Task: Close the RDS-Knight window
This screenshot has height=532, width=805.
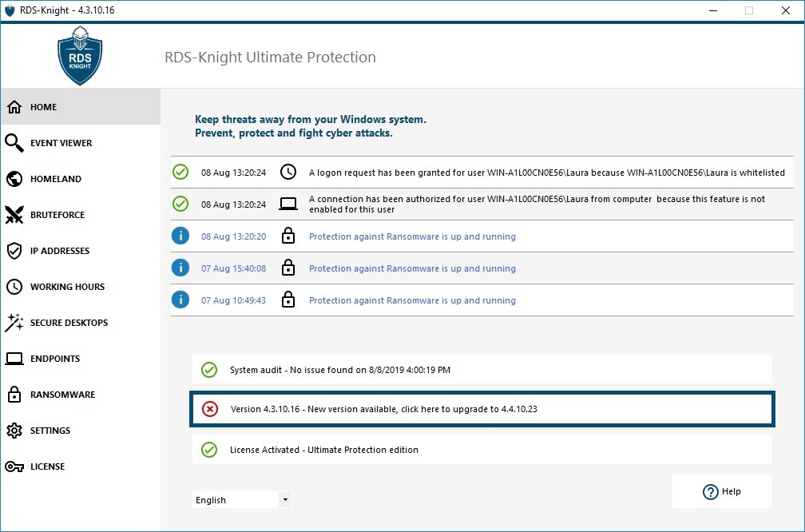Action: point(786,10)
